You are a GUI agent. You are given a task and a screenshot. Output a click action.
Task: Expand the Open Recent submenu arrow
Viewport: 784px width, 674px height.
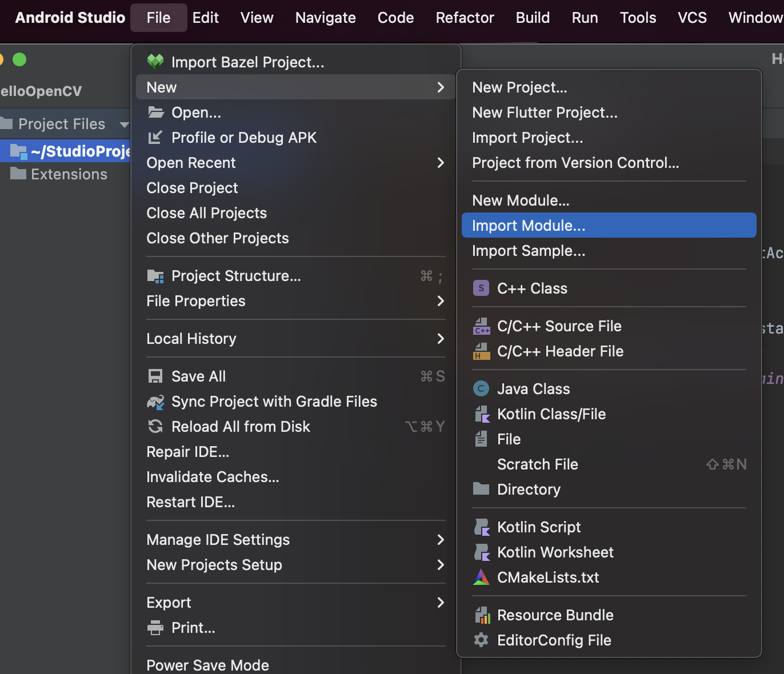point(441,163)
